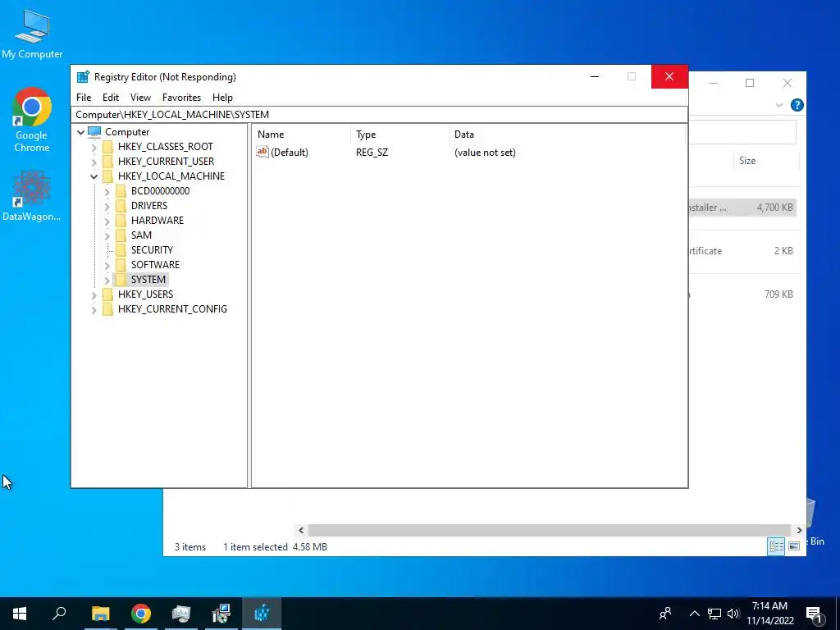The image size is (840, 630).
Task: Open the Edit menu
Action: 111,98
